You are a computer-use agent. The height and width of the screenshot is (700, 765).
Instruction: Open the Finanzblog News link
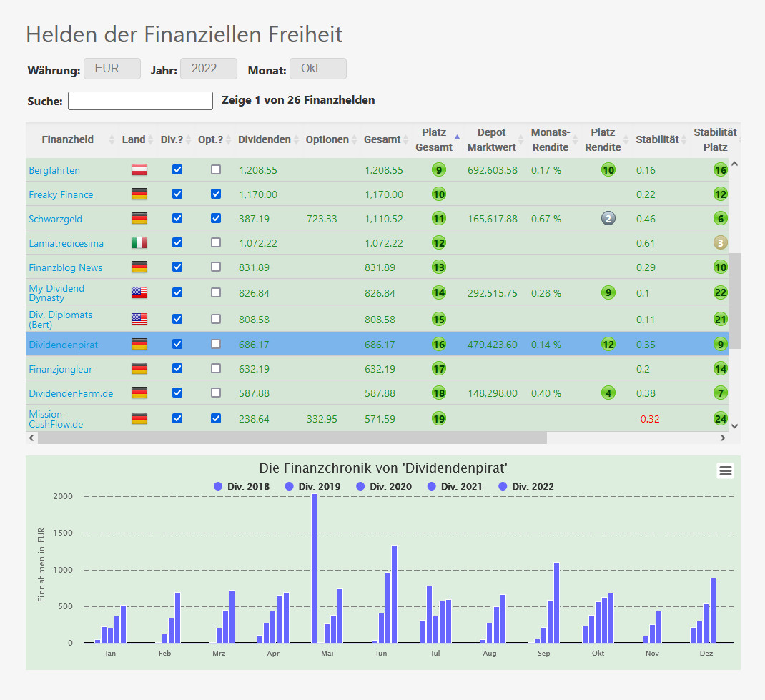point(65,267)
